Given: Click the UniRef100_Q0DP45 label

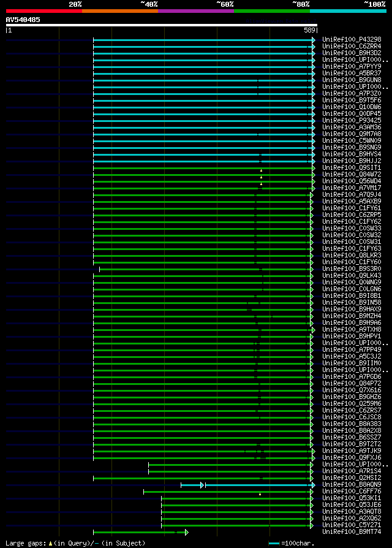Looking at the screenshot, I should tap(352, 113).
